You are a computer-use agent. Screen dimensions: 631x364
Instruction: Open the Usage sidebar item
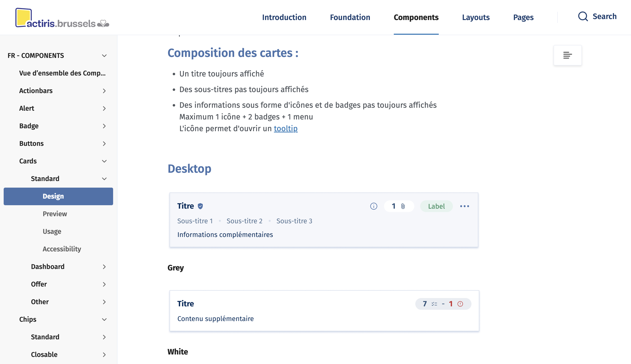52,232
